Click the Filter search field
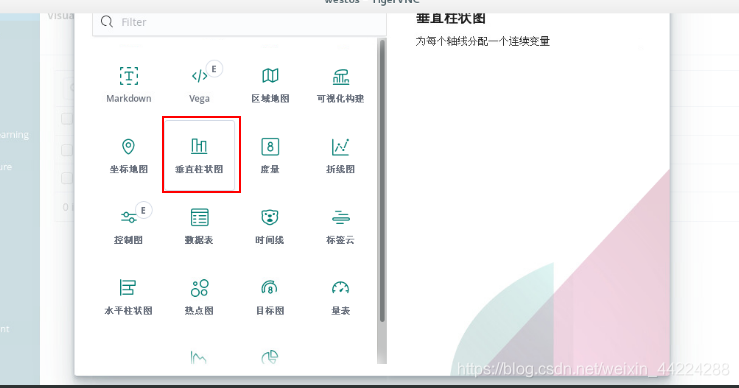Viewport: 739px width, 388px height. pos(239,23)
